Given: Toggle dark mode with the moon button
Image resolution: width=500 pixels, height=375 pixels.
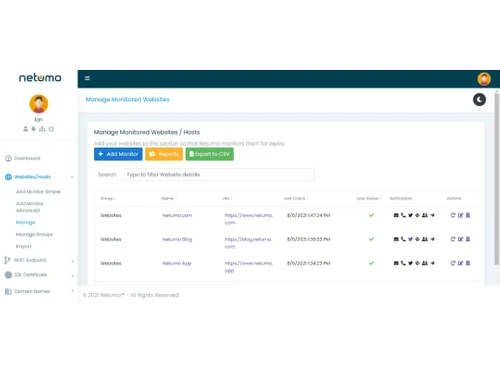Looking at the screenshot, I should (x=479, y=100).
